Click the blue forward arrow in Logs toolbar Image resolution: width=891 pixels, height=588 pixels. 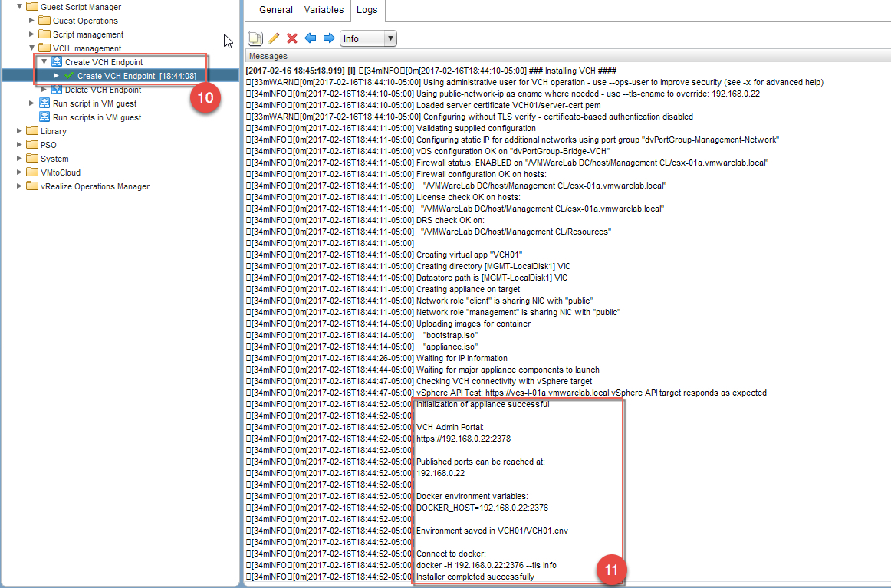pyautogui.click(x=327, y=38)
